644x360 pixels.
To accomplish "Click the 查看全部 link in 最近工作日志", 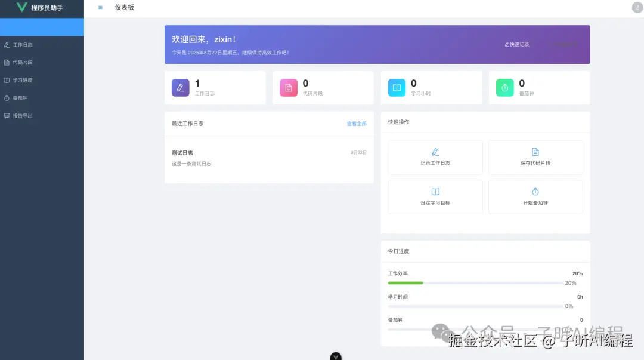I will coord(357,124).
